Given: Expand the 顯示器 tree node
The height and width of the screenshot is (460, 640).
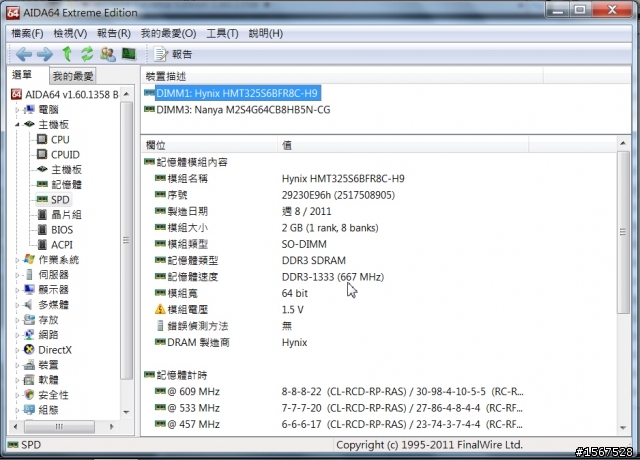Looking at the screenshot, I should point(17,290).
